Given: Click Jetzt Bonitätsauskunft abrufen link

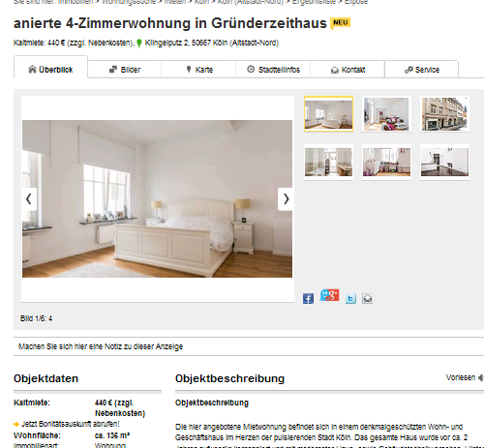Looking at the screenshot, I should click(x=70, y=424).
